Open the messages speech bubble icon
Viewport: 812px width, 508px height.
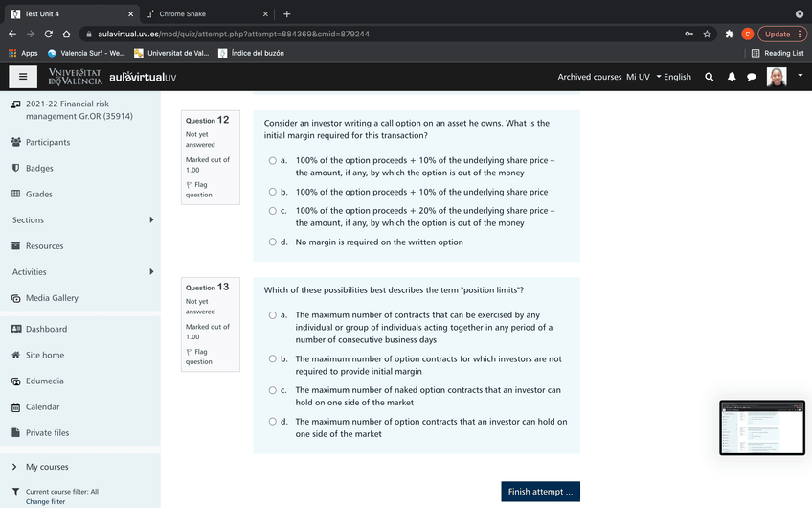tap(752, 77)
